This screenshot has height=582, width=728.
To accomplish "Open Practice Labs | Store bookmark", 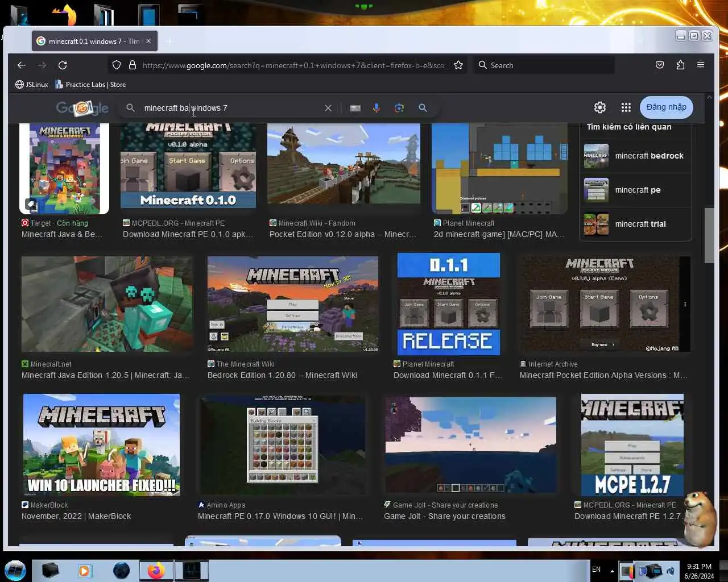I will coord(90,85).
